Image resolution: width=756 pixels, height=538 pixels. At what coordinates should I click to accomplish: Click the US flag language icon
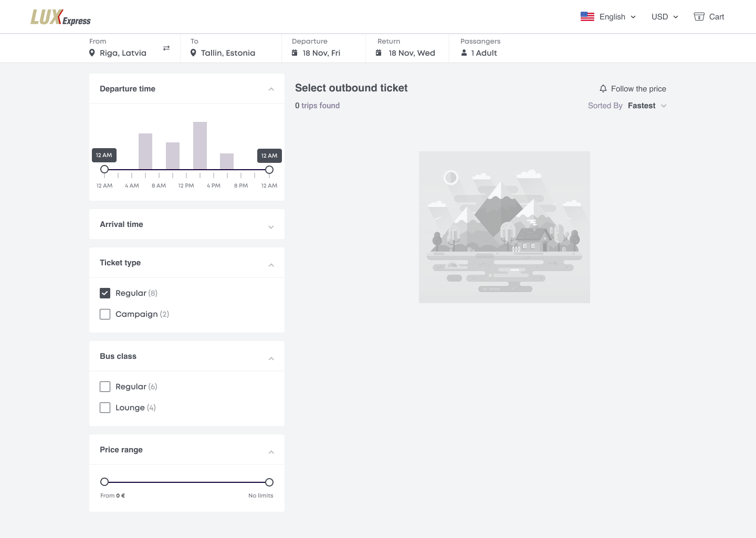587,17
